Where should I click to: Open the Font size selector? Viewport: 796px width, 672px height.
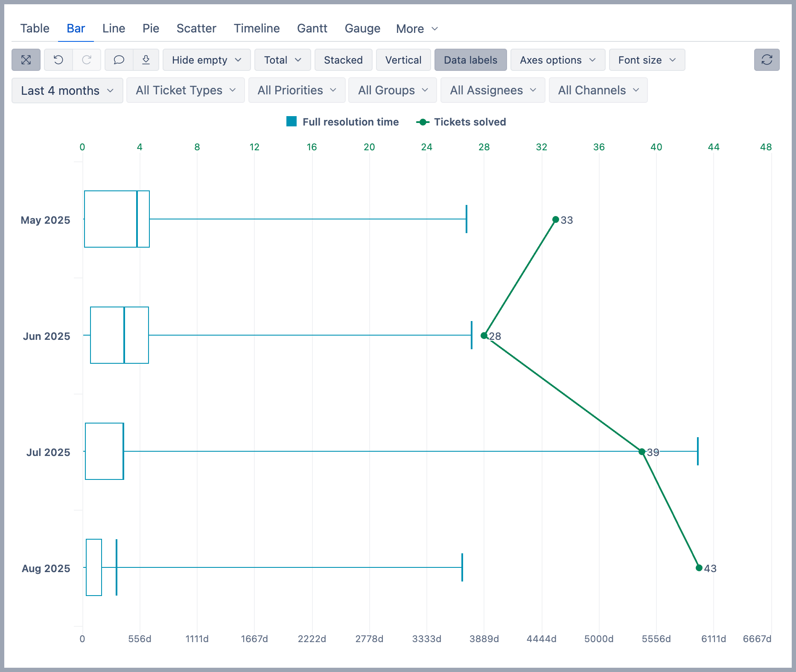[x=646, y=60]
